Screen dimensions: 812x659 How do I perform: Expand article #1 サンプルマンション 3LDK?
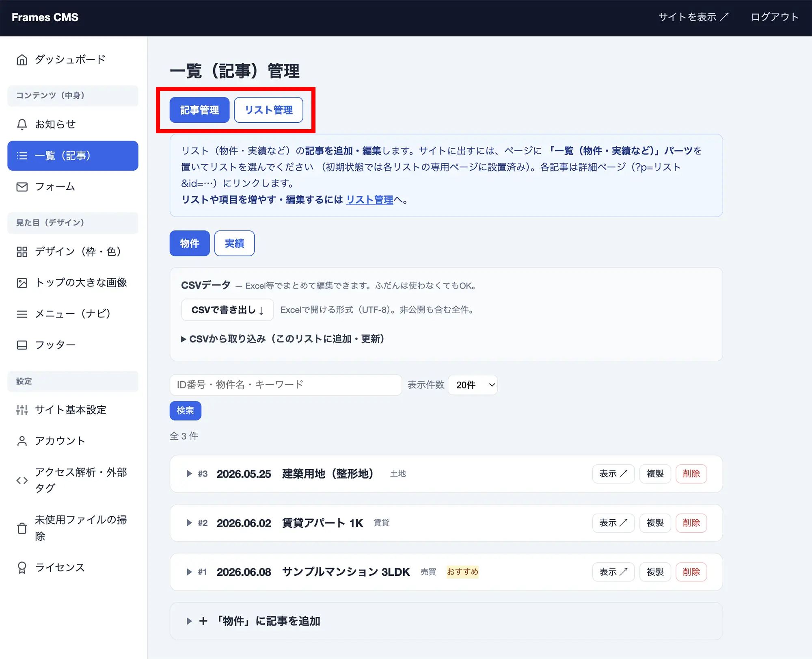pos(189,572)
